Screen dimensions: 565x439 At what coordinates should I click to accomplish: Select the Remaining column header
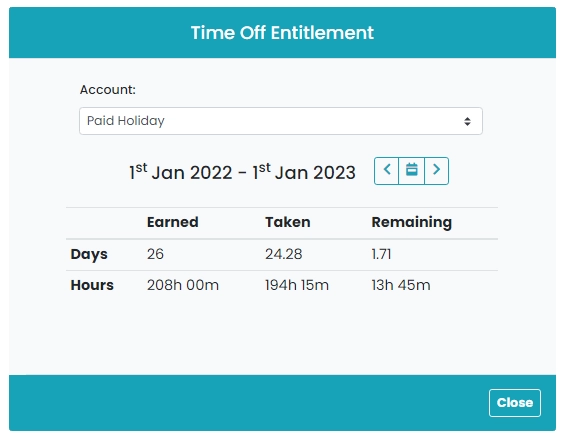click(411, 222)
